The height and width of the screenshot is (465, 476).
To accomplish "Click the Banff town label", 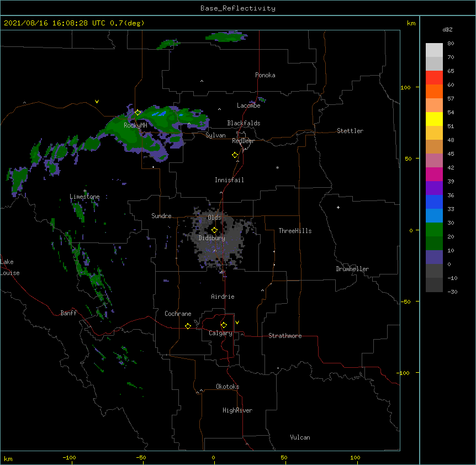I will click(68, 313).
